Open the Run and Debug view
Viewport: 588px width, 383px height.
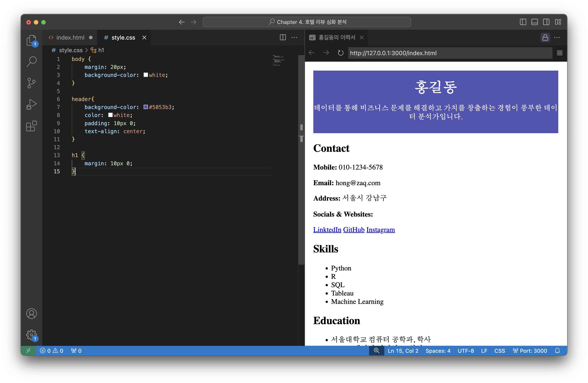(31, 104)
